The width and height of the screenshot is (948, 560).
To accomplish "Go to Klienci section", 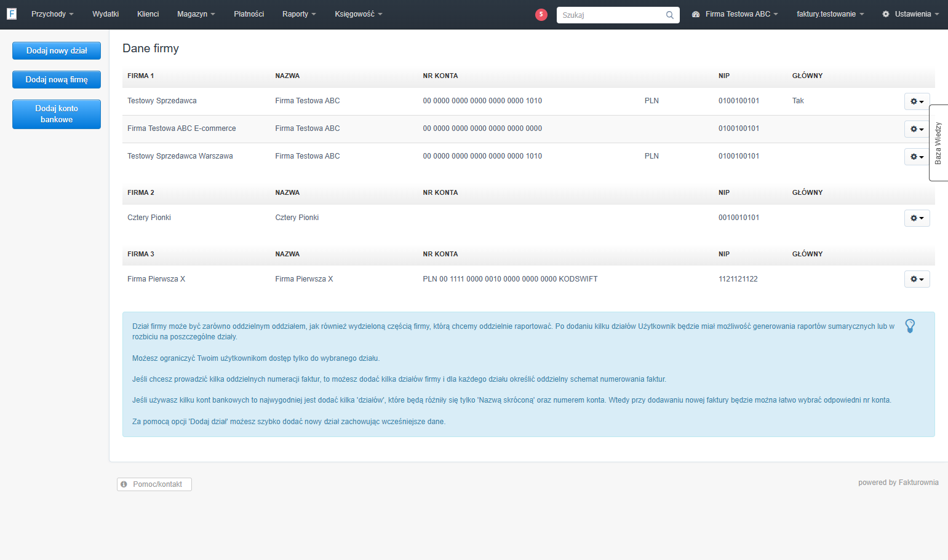I will click(x=148, y=14).
